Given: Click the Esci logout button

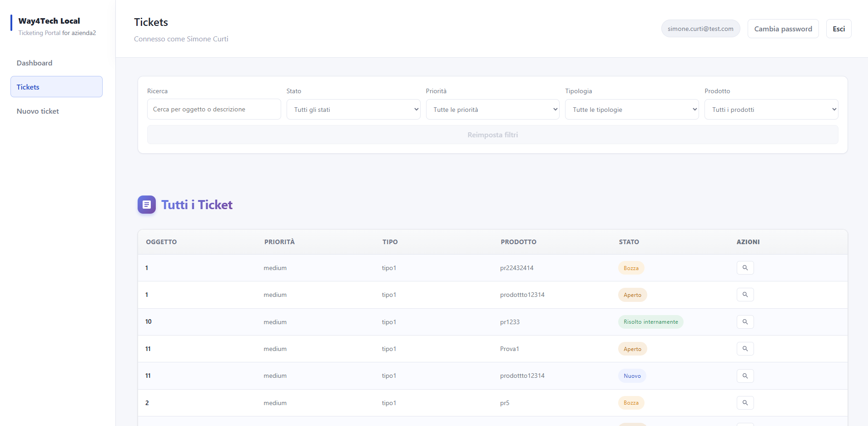Looking at the screenshot, I should pyautogui.click(x=838, y=29).
